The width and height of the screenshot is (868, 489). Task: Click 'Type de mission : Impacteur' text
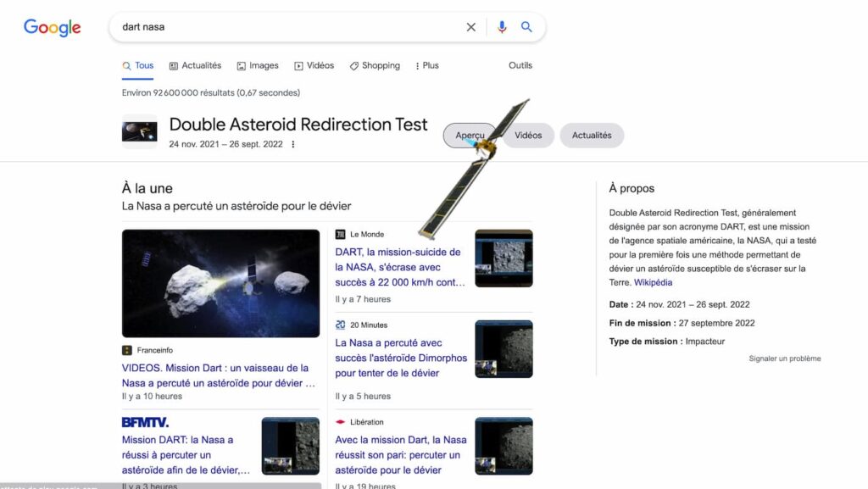coord(667,342)
